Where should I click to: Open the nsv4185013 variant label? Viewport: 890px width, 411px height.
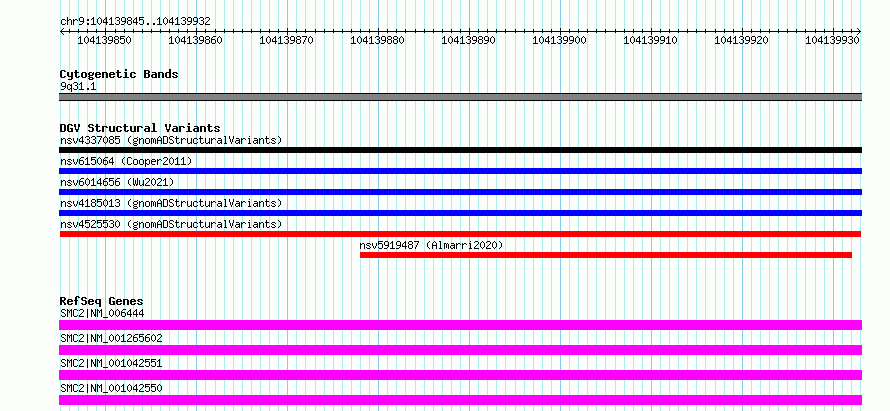pos(171,203)
